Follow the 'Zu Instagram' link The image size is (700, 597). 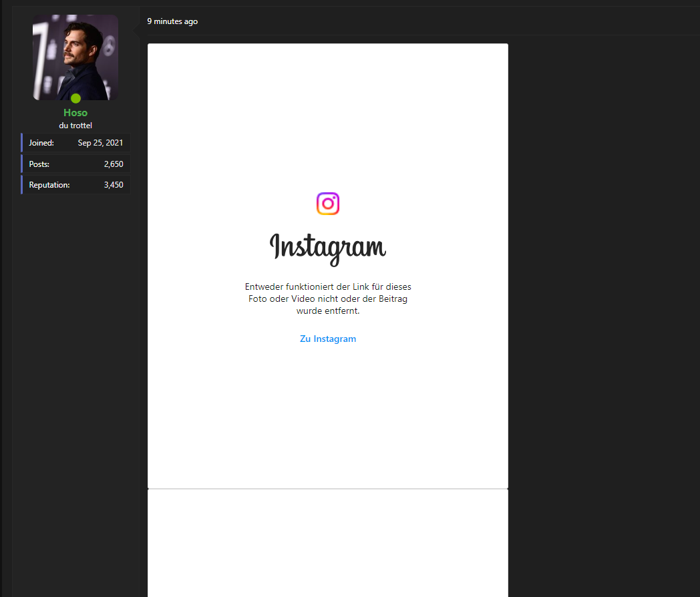coord(328,339)
